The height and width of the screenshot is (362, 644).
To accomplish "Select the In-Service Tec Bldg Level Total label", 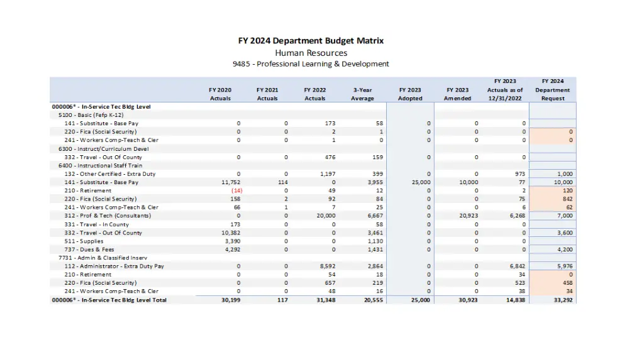I will [109, 300].
